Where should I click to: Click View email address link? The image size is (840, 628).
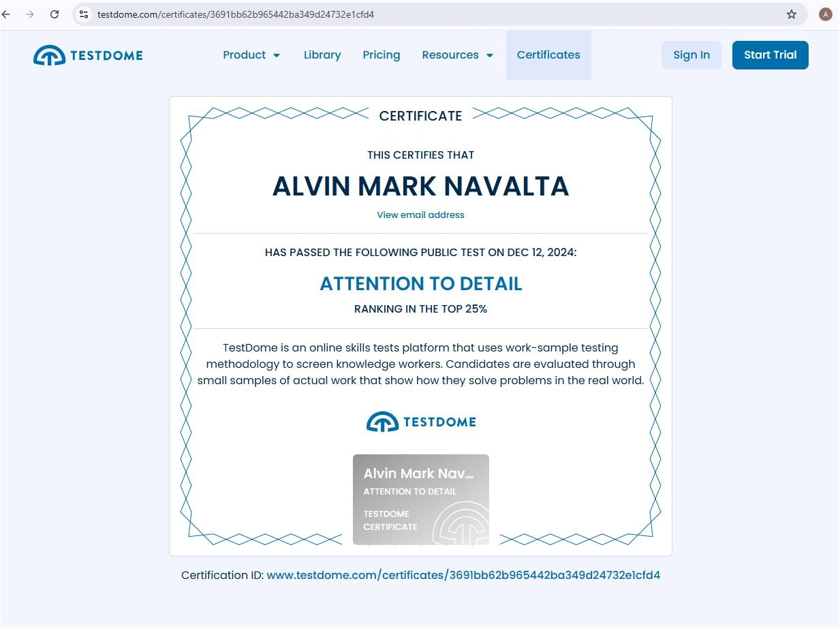pyautogui.click(x=421, y=215)
